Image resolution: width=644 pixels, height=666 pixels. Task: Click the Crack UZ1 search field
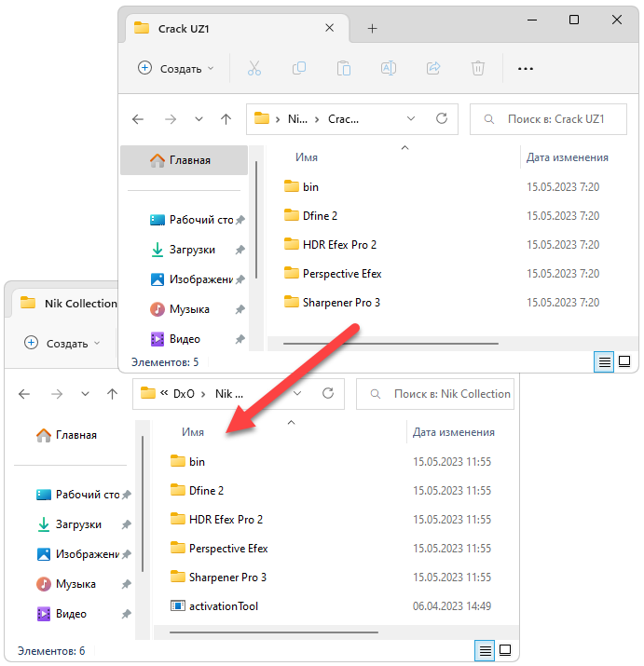(x=548, y=119)
